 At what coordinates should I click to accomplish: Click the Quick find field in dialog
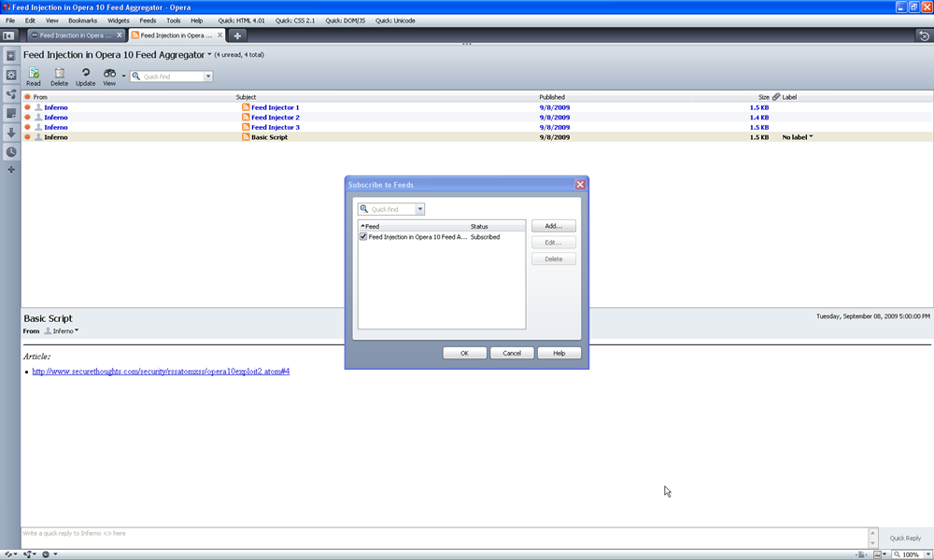coord(392,209)
